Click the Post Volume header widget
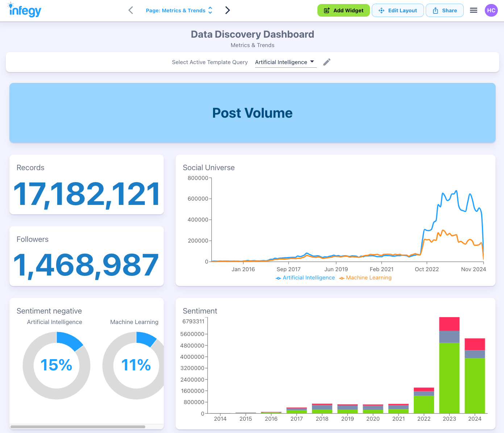 click(x=253, y=113)
